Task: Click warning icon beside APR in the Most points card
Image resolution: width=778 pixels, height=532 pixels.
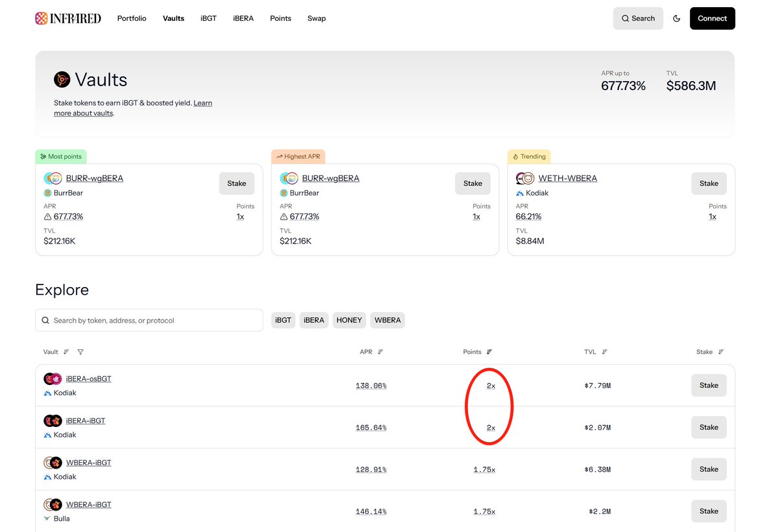Action: [47, 216]
